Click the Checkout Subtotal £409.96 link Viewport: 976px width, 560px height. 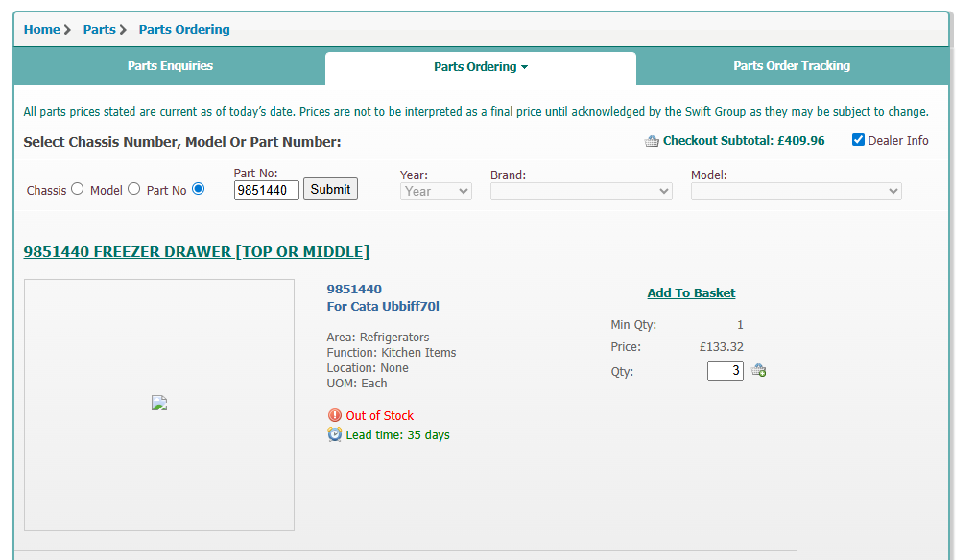tap(744, 141)
